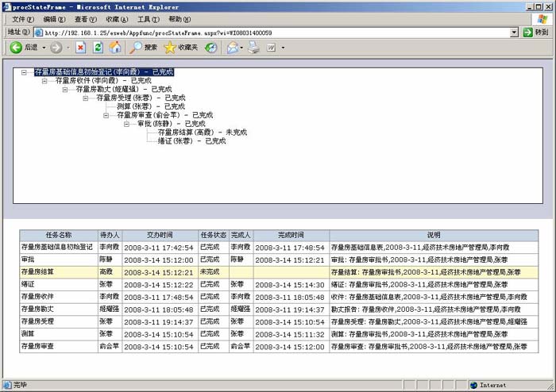The image size is (556, 392).
Task: Open the 文件(F) menu
Action: [23, 19]
